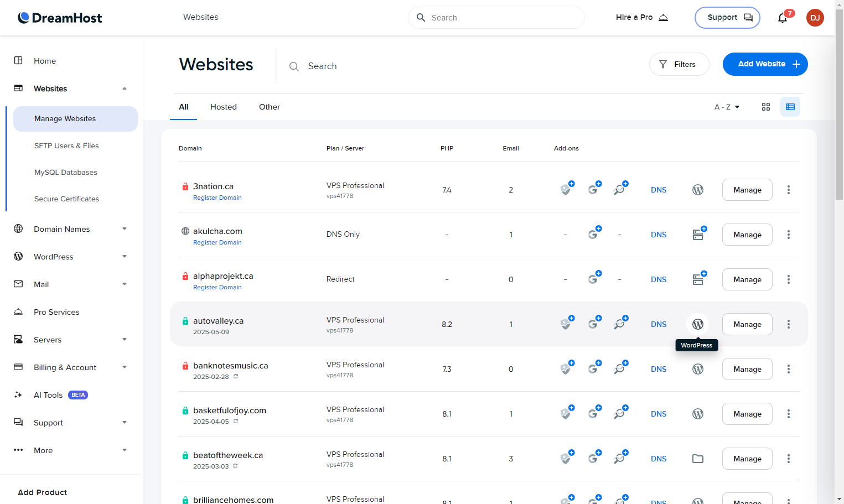Open MySQL Databases page
The height and width of the screenshot is (504, 844).
click(66, 173)
